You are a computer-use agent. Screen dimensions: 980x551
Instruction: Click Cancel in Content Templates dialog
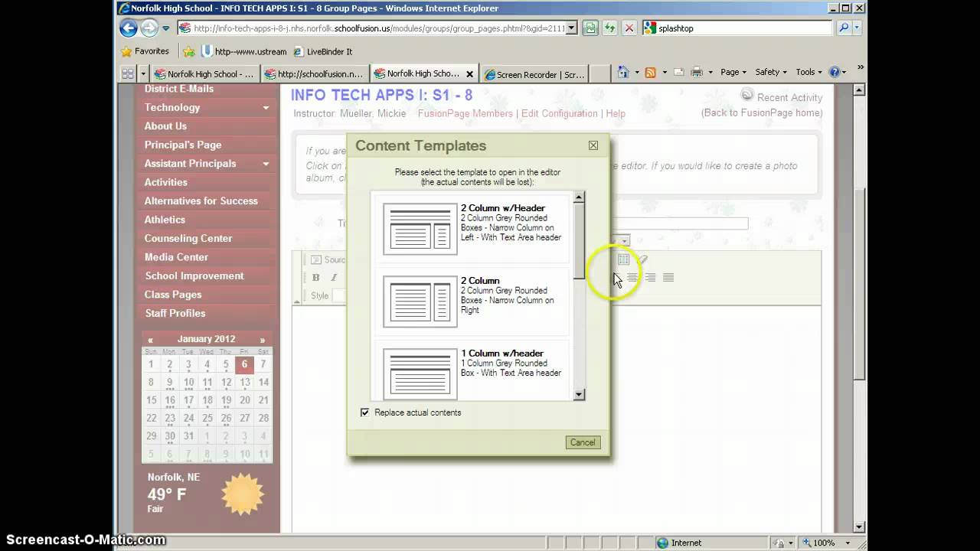[x=583, y=442]
